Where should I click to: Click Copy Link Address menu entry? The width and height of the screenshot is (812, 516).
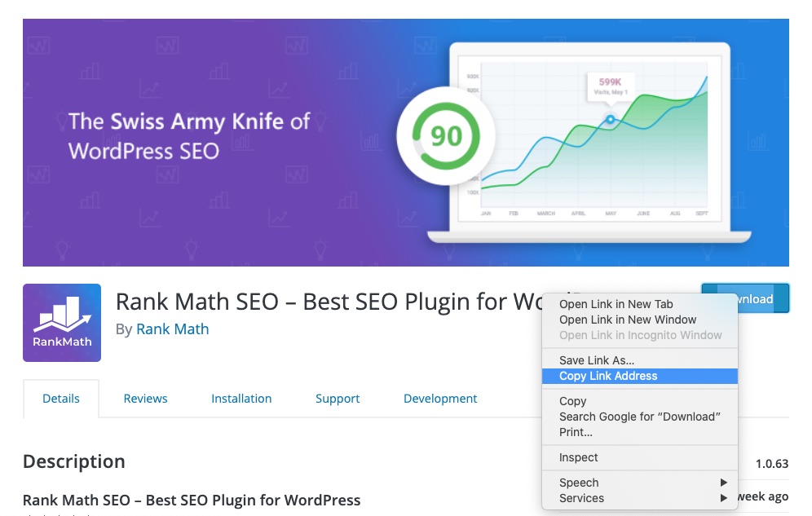(x=607, y=376)
